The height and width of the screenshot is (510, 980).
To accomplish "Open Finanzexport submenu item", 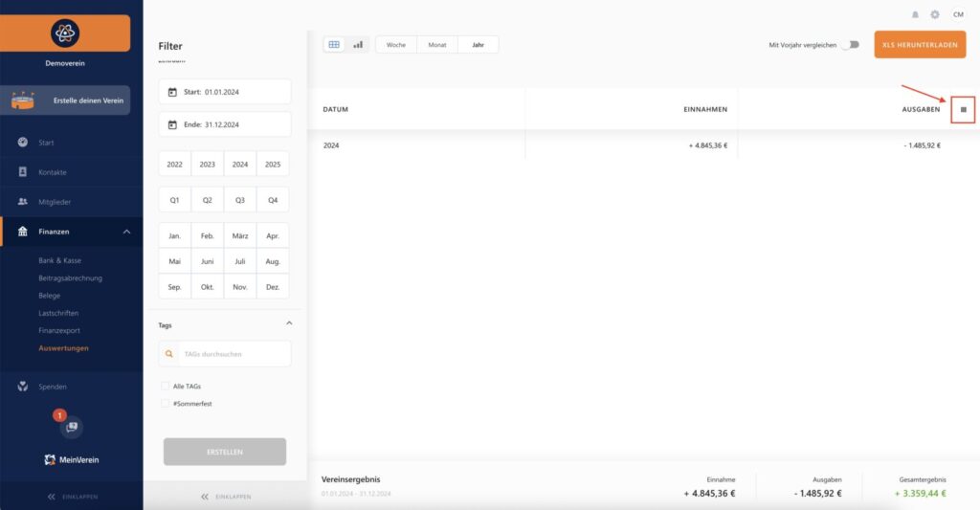I will click(59, 330).
